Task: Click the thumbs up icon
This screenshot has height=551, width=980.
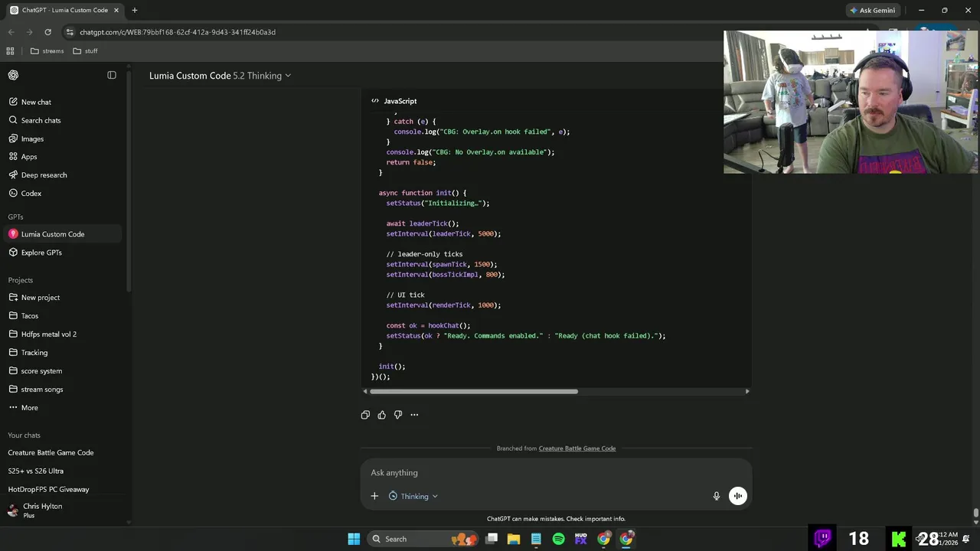Action: coord(381,415)
